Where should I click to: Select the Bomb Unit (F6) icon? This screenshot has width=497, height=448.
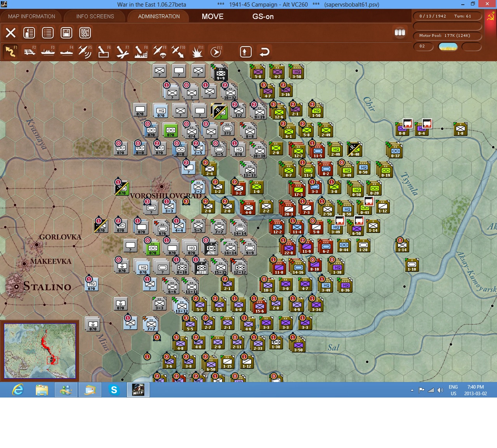[104, 52]
